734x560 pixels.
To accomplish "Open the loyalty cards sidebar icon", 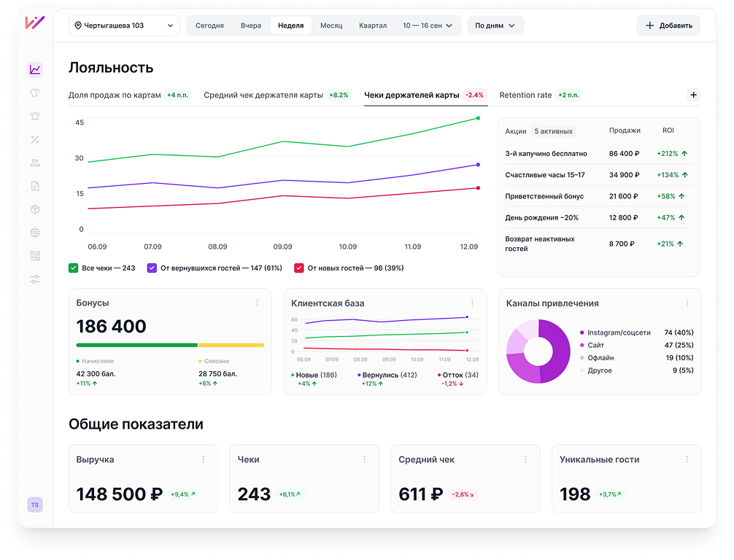I will [x=35, y=93].
